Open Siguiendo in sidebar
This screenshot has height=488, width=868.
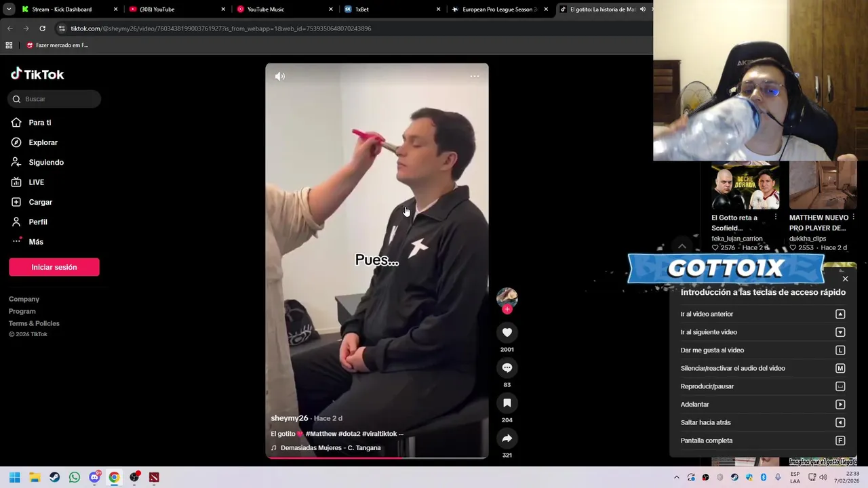[x=46, y=162]
